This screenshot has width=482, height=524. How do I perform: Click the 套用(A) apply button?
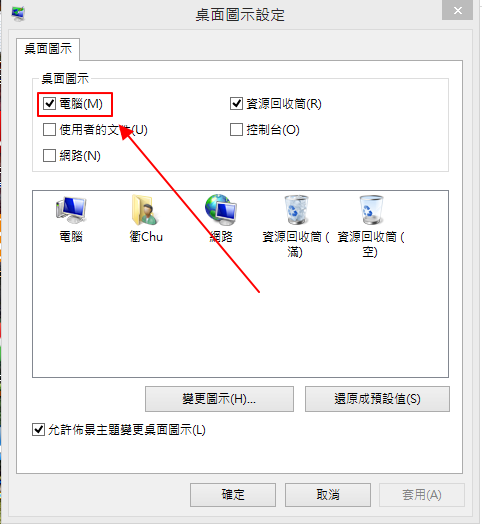tap(422, 495)
